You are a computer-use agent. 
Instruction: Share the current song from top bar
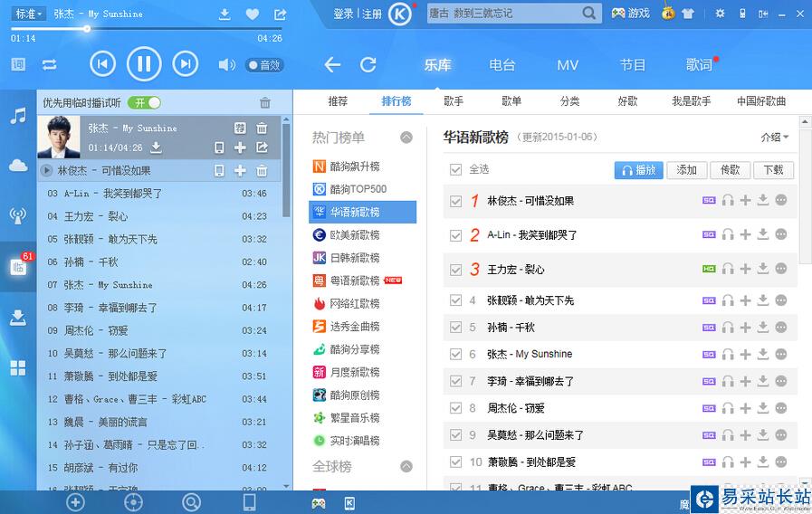pyautogui.click(x=280, y=14)
